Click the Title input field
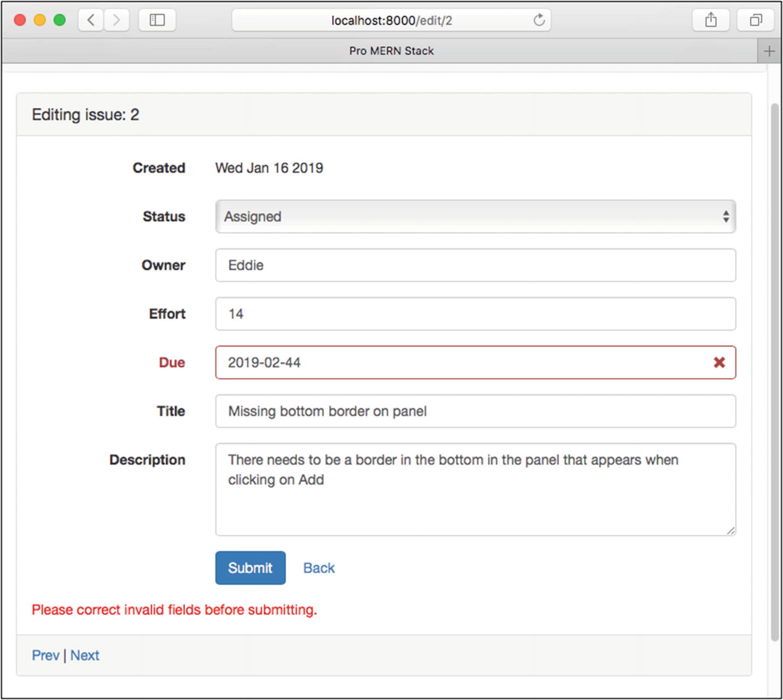Viewport: 783px width, 700px height. point(475,411)
